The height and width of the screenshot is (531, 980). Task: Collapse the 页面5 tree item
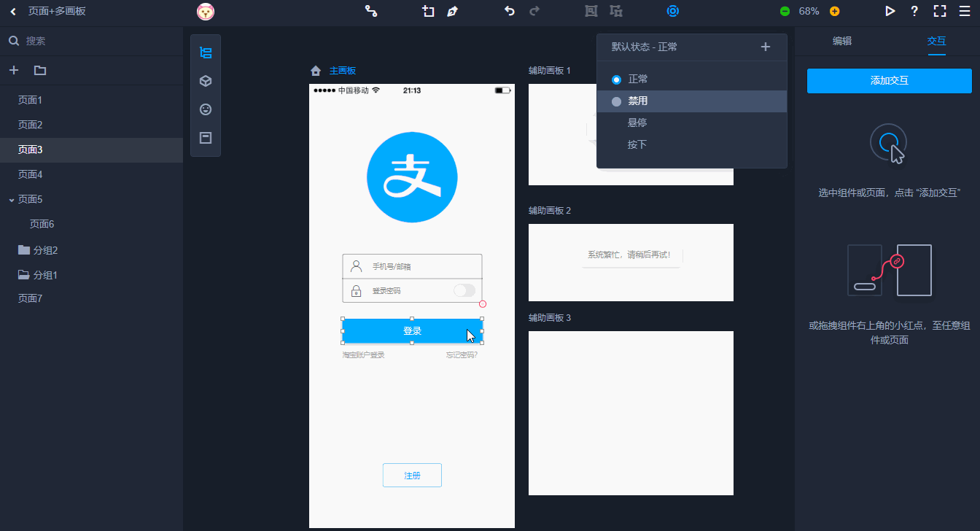pyautogui.click(x=12, y=200)
